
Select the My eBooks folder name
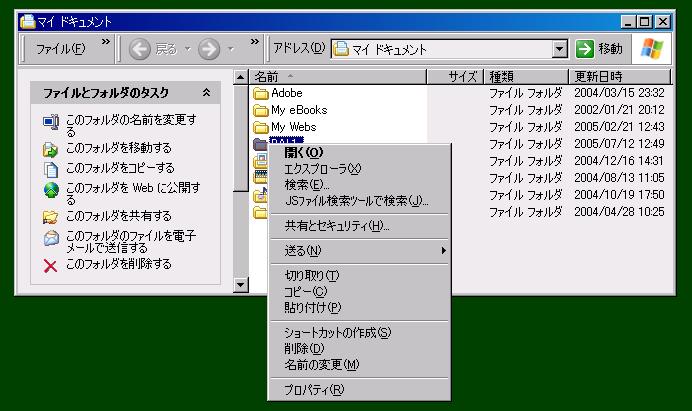[x=299, y=110]
